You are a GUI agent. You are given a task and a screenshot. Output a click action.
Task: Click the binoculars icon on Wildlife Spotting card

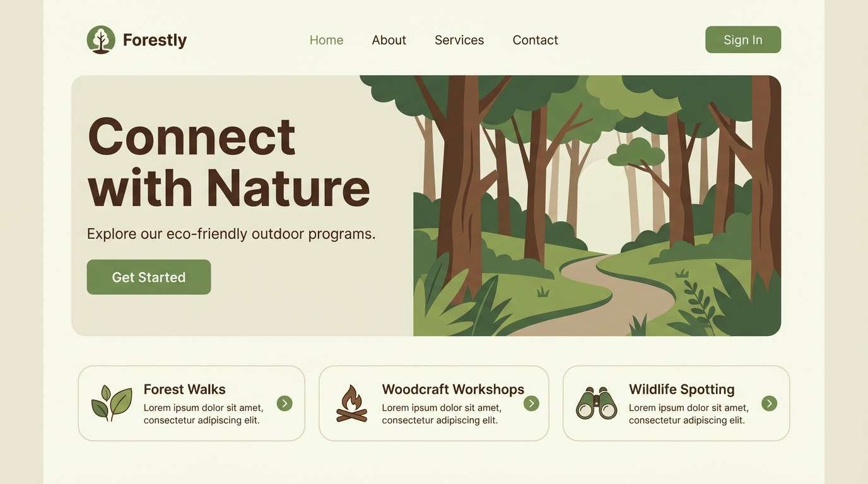(x=596, y=403)
